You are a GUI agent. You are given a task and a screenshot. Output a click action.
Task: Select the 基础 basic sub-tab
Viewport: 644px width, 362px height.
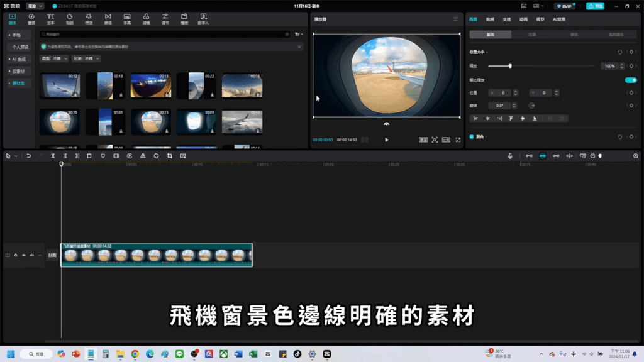(491, 35)
